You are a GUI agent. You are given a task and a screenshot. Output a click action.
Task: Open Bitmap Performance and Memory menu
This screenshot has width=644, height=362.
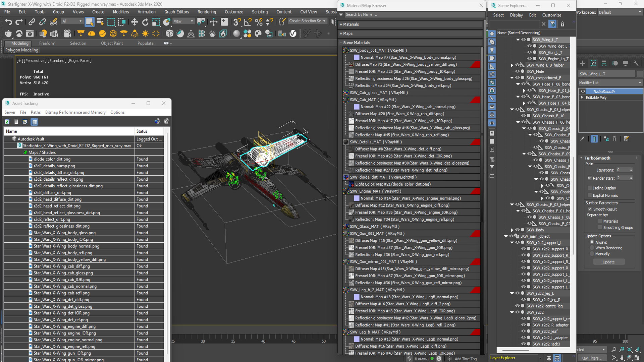(75, 112)
